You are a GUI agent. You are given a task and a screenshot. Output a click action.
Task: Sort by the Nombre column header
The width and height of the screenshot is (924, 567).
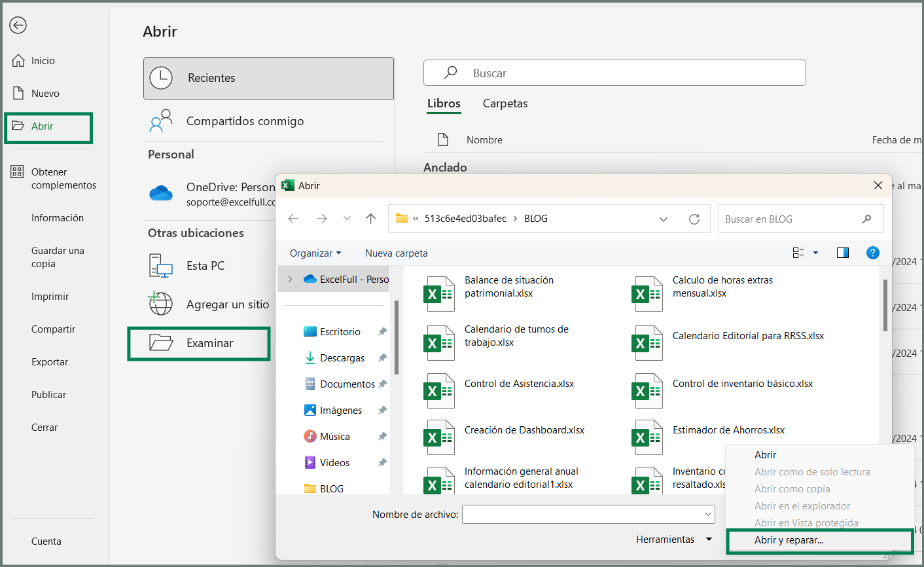tap(484, 140)
